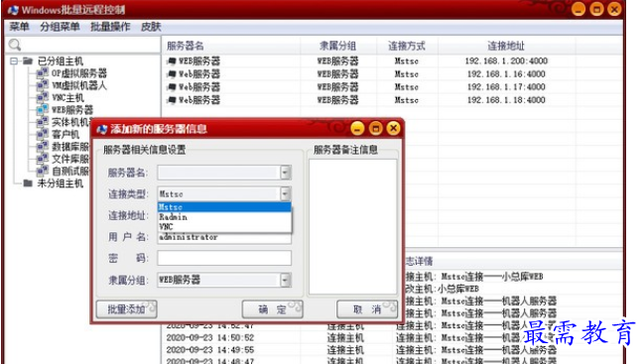644x364 pixels.
Task: Click the 确定 button
Action: click(272, 309)
